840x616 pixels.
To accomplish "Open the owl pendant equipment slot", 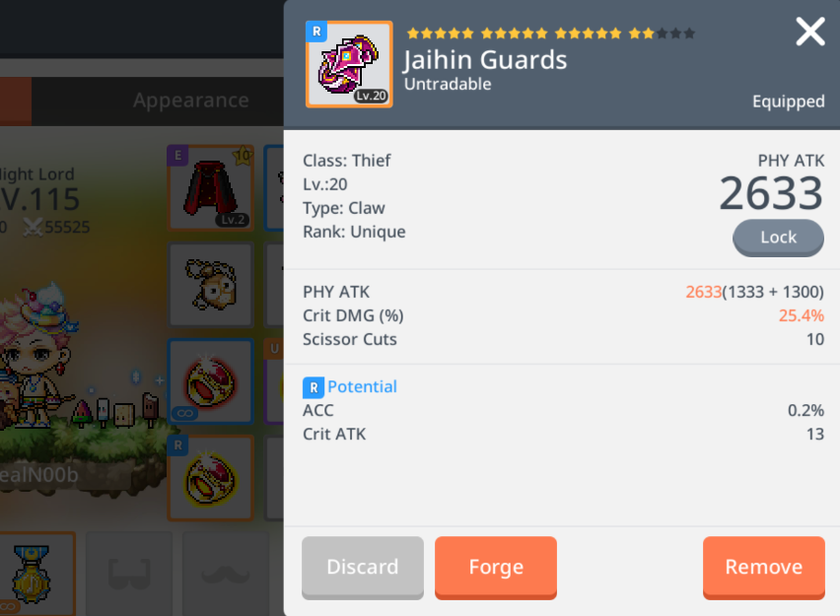I will [x=211, y=285].
